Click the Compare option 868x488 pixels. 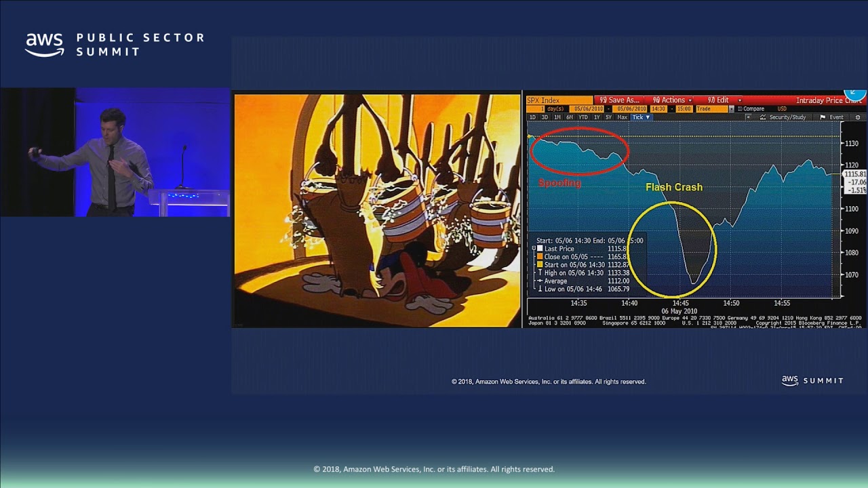751,109
